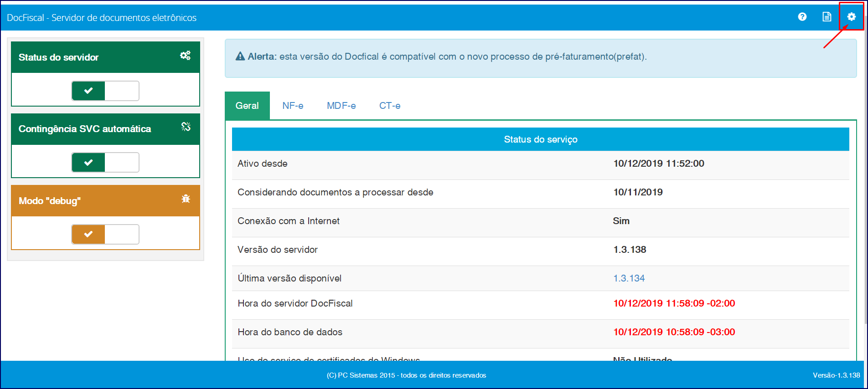This screenshot has width=868, height=389.
Task: Toggle the Modo debug switch
Action: point(105,234)
